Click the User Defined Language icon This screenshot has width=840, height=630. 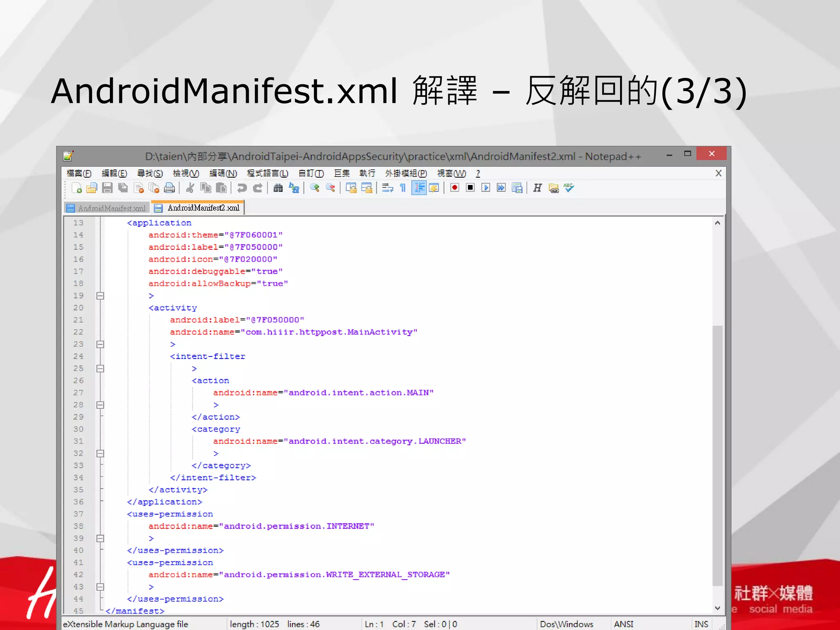click(x=434, y=188)
